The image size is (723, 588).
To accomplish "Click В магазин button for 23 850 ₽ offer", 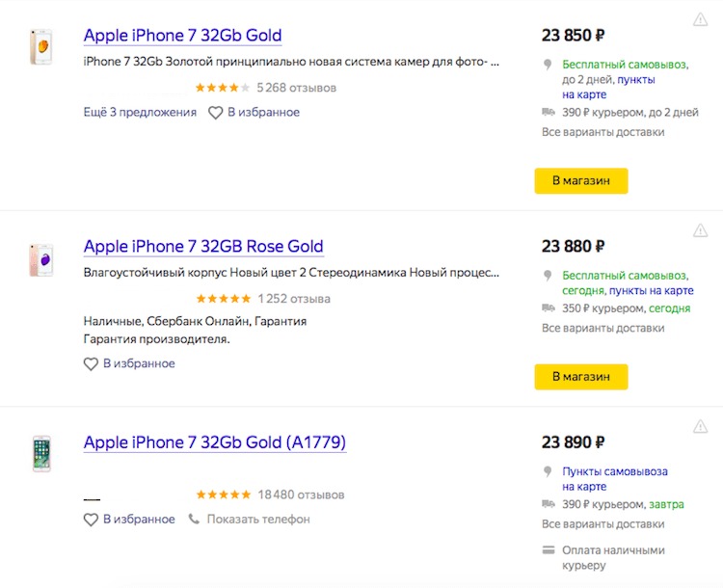I will point(581,181).
